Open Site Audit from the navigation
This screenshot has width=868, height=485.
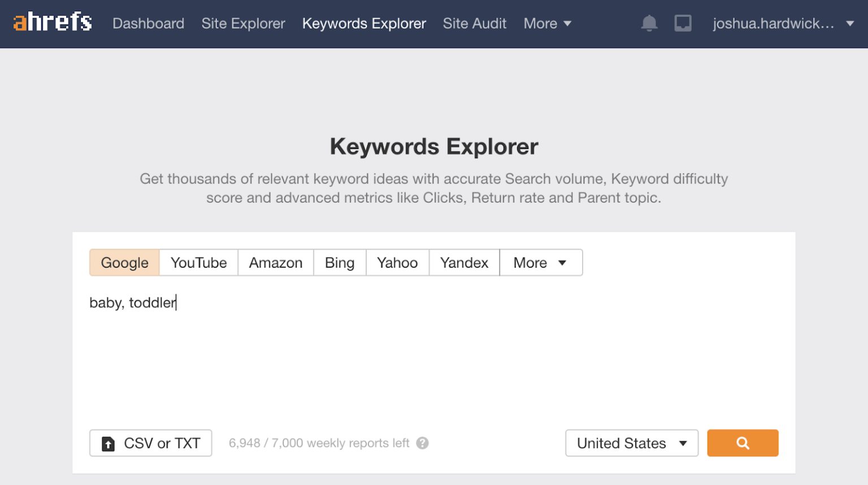click(474, 23)
